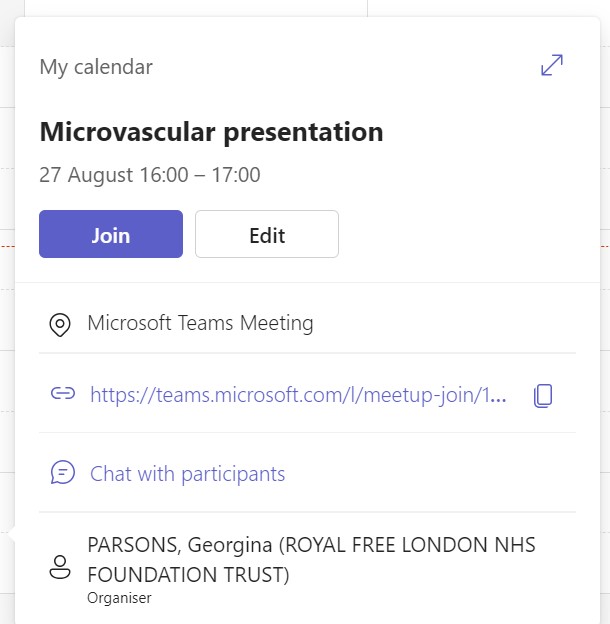
Task: Click the organiser person icon
Action: click(x=60, y=567)
